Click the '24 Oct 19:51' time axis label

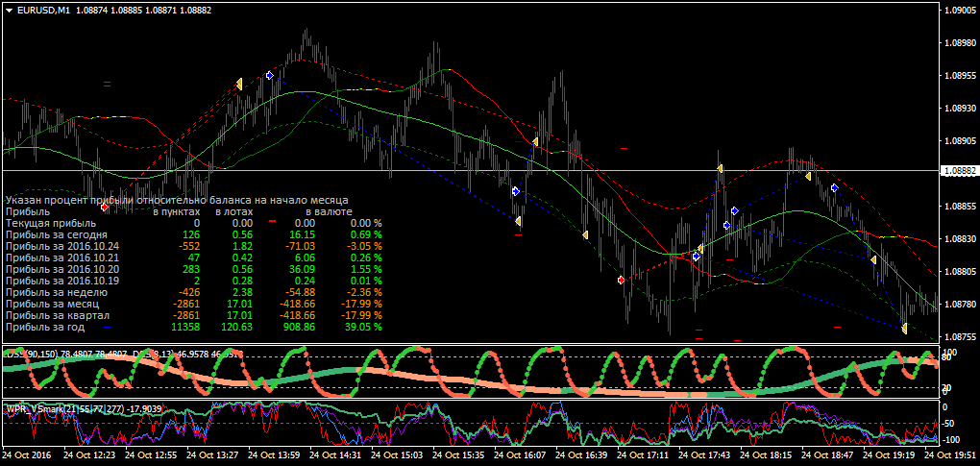[x=950, y=455]
